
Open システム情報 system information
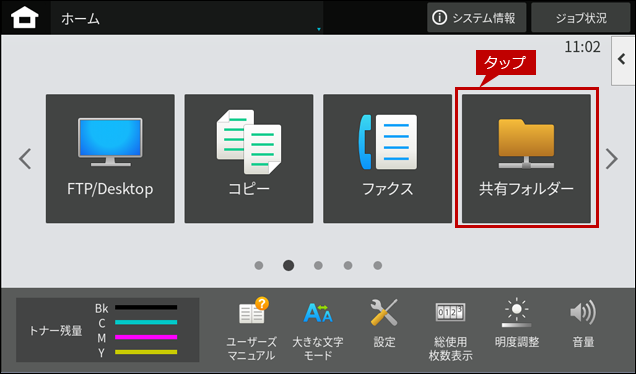477,18
